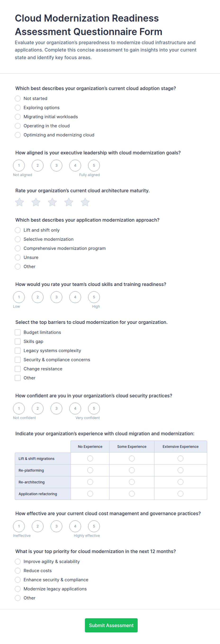The height and width of the screenshot is (644, 220).
Task: Check the Budget limitations barrier
Action: (x=18, y=332)
